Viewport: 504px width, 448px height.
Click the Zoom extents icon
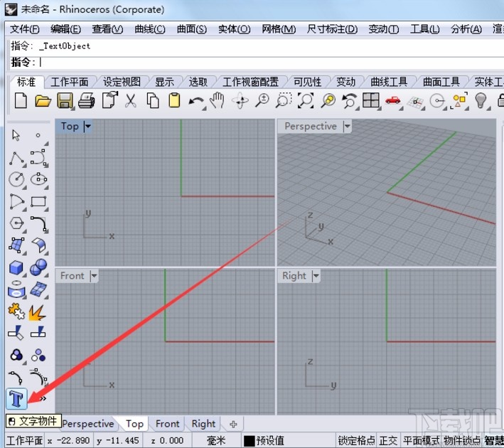point(306,100)
